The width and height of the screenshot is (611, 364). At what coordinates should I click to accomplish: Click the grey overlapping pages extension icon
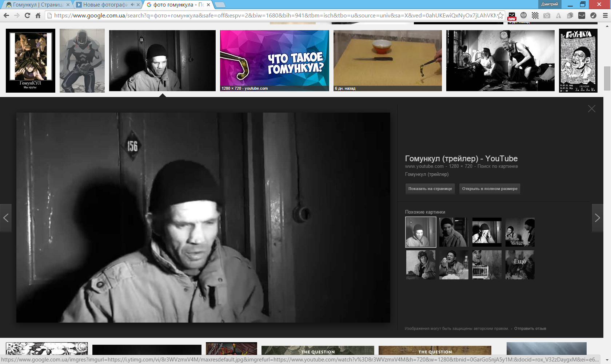click(x=570, y=15)
